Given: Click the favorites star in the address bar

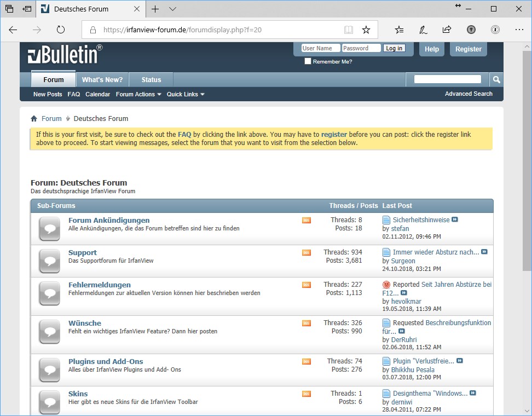Looking at the screenshot, I should click(x=367, y=30).
